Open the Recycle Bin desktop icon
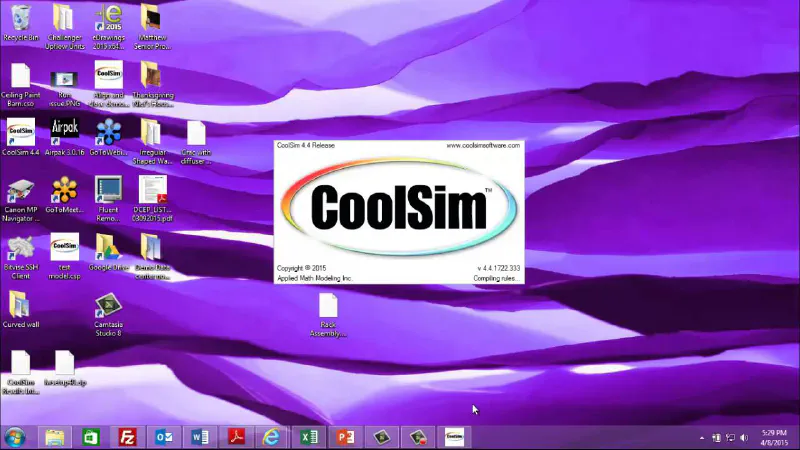The width and height of the screenshot is (800, 450). coord(20,23)
